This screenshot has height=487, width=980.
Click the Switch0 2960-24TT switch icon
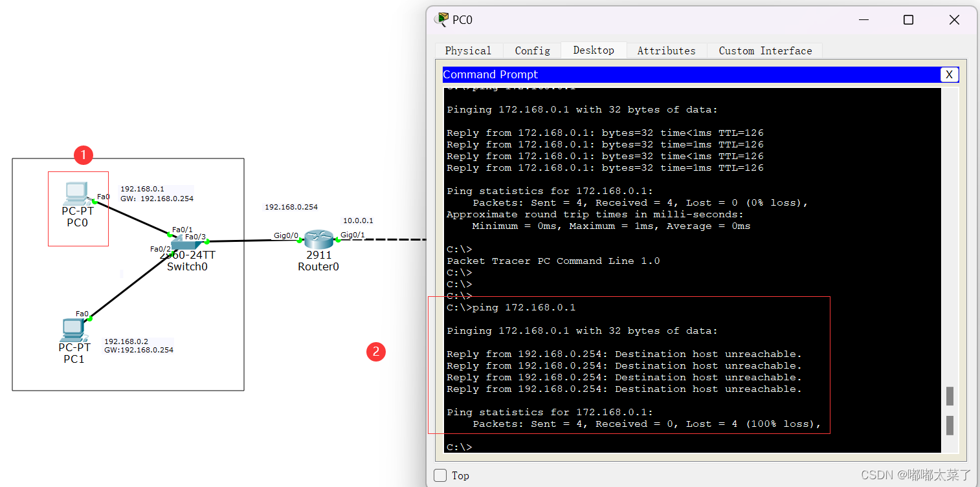click(x=188, y=243)
